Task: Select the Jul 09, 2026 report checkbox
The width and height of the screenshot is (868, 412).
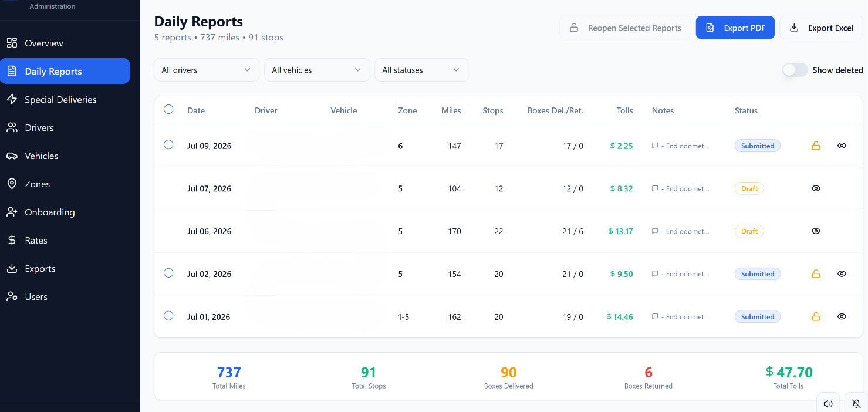Action: click(x=168, y=145)
